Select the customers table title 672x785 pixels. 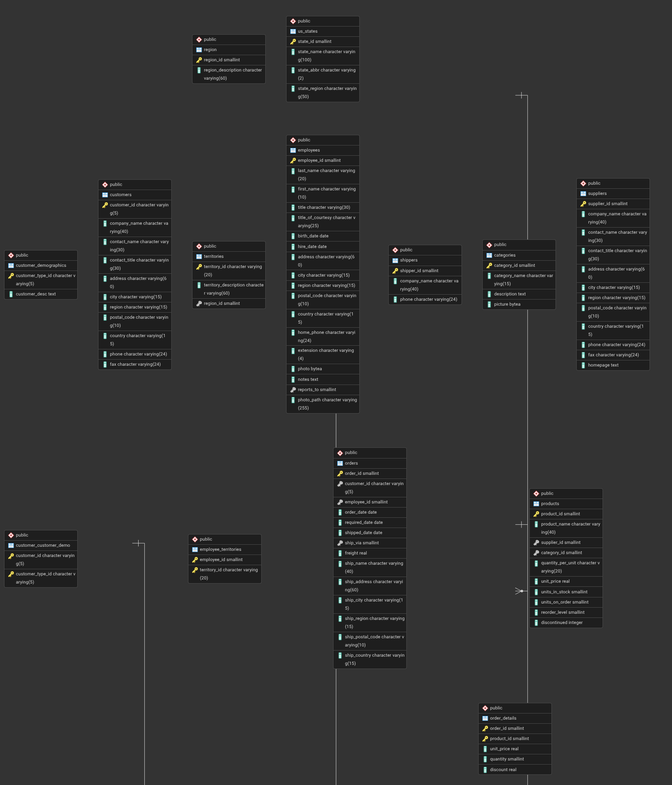pyautogui.click(x=121, y=195)
